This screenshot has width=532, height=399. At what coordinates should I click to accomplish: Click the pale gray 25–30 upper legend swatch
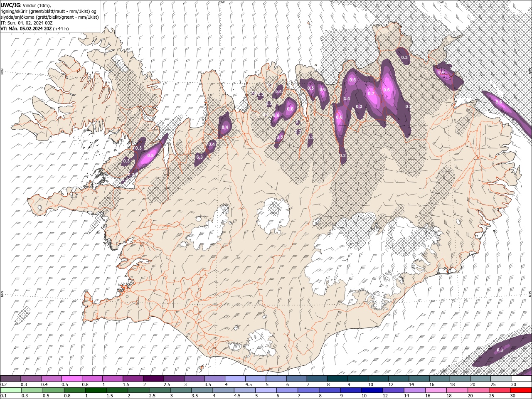500,379
